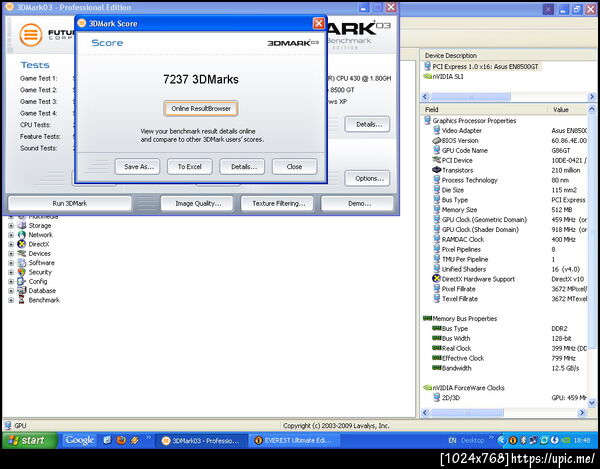Expand the Database tree node

11,291
